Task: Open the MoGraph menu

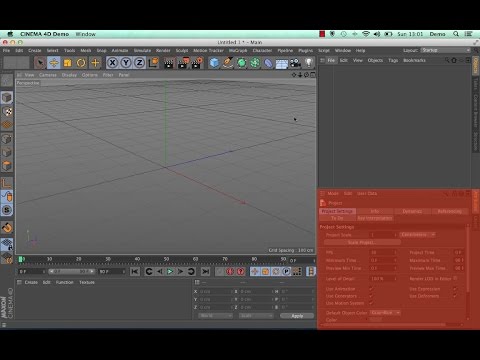Action: tap(238, 50)
